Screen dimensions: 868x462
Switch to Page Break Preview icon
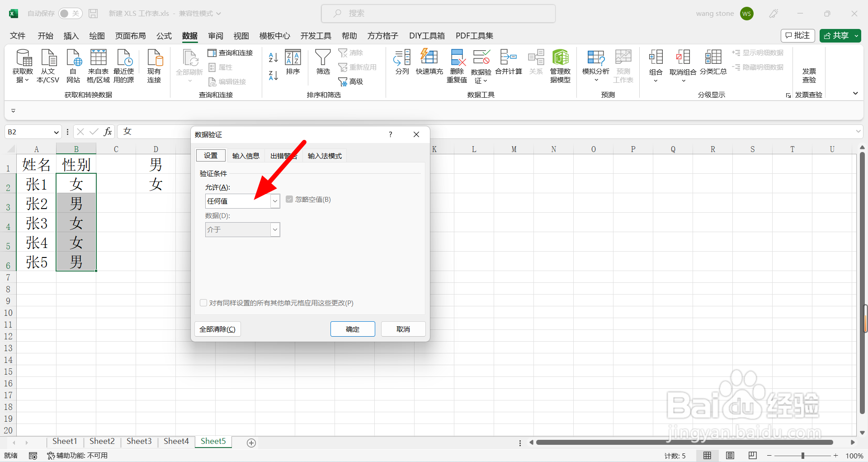point(752,456)
